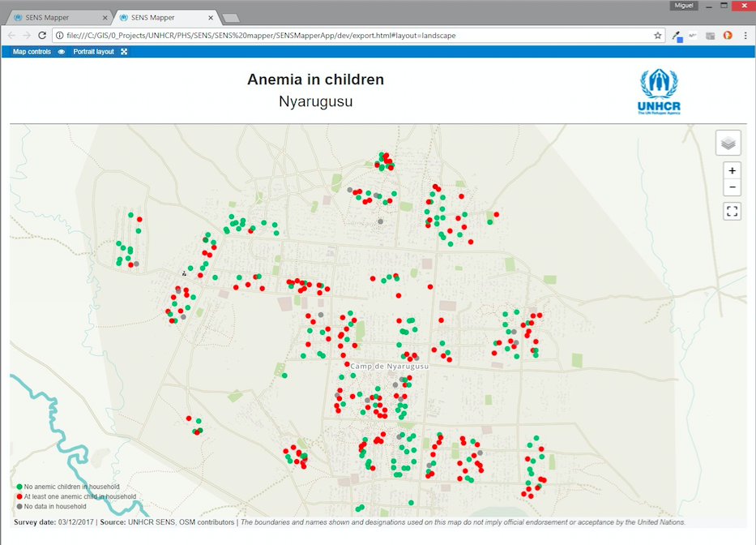Screen dimensions: 756x545
Task: Open the Chrome three-dot menu
Action: tap(744, 36)
